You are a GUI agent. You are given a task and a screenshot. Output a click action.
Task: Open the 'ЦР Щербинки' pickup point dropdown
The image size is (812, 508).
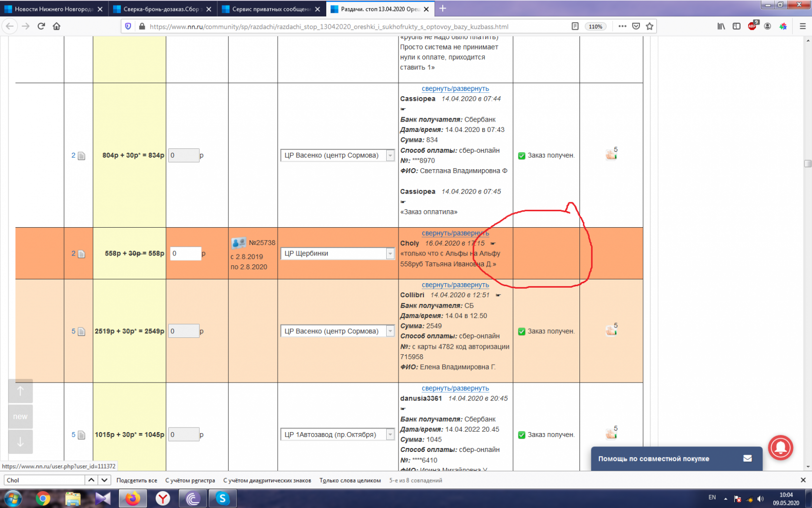[337, 254]
